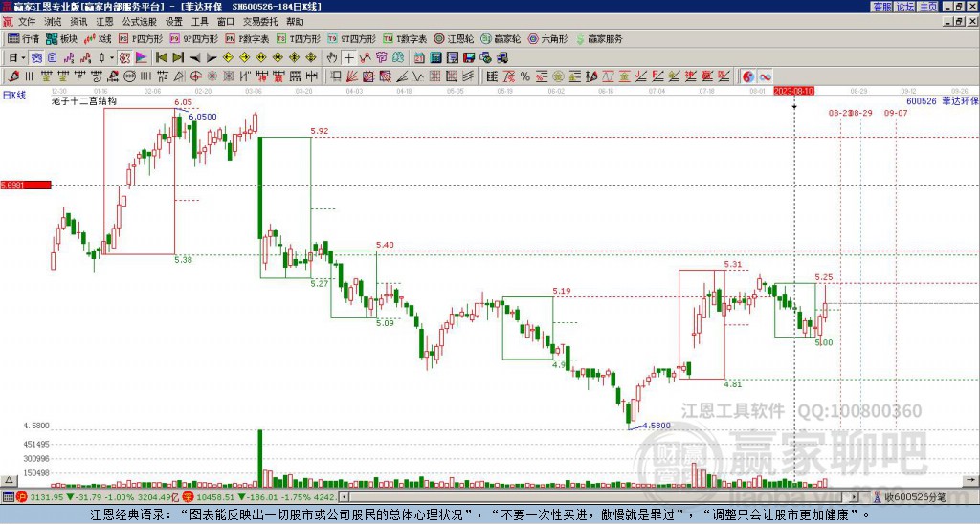Viewport: 980px width, 524px height.
Task: Click the black left arrow icon
Action: pyautogui.click(x=195, y=58)
